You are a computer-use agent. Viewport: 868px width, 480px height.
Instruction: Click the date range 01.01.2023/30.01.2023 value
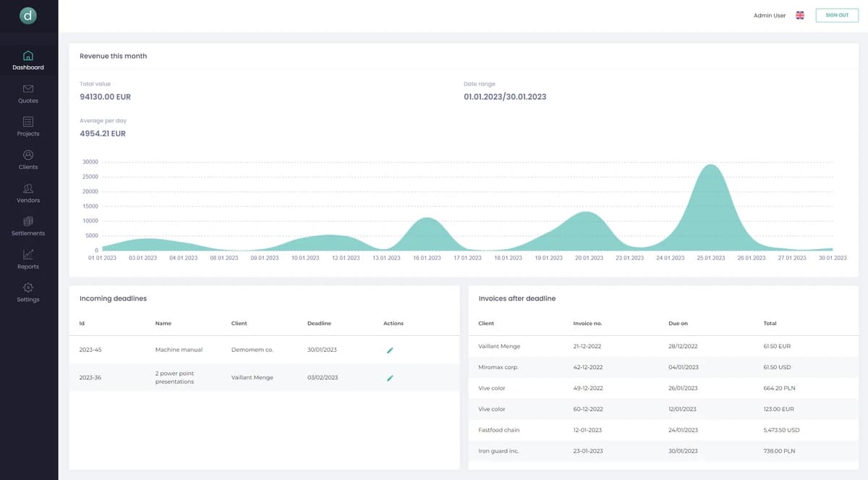click(x=505, y=96)
